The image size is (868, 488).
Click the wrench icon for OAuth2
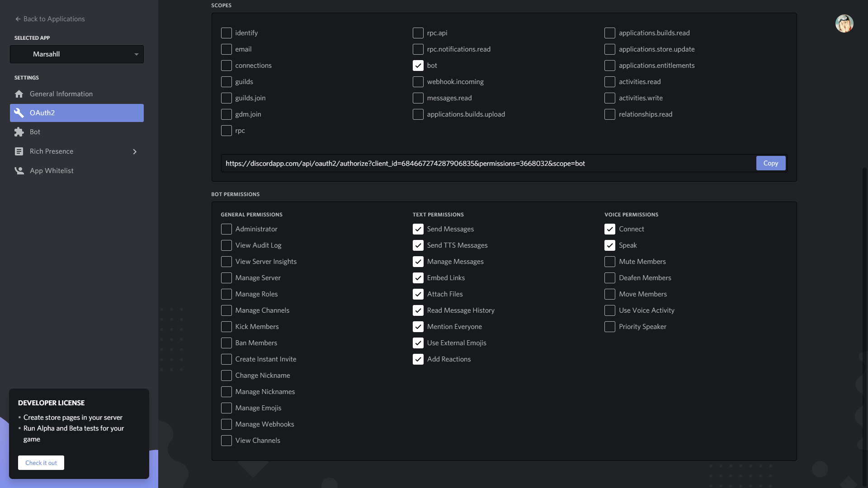(19, 113)
